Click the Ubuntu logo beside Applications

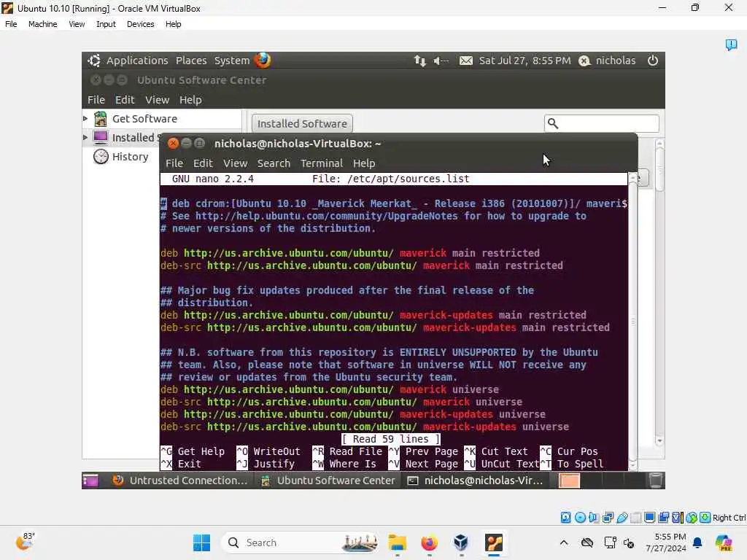[x=94, y=61]
